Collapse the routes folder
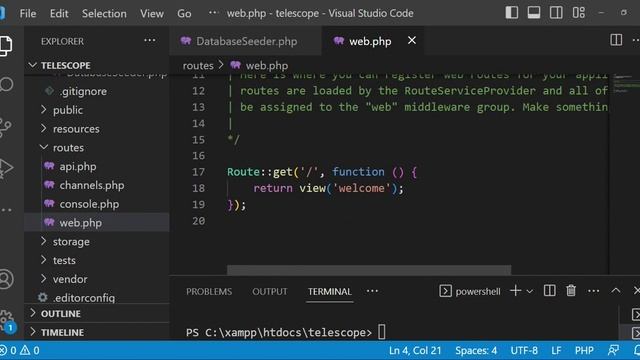 click(x=97, y=147)
